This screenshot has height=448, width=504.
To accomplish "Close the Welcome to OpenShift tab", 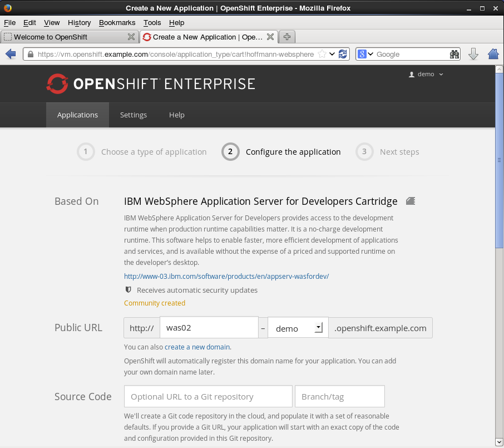I will (131, 37).
